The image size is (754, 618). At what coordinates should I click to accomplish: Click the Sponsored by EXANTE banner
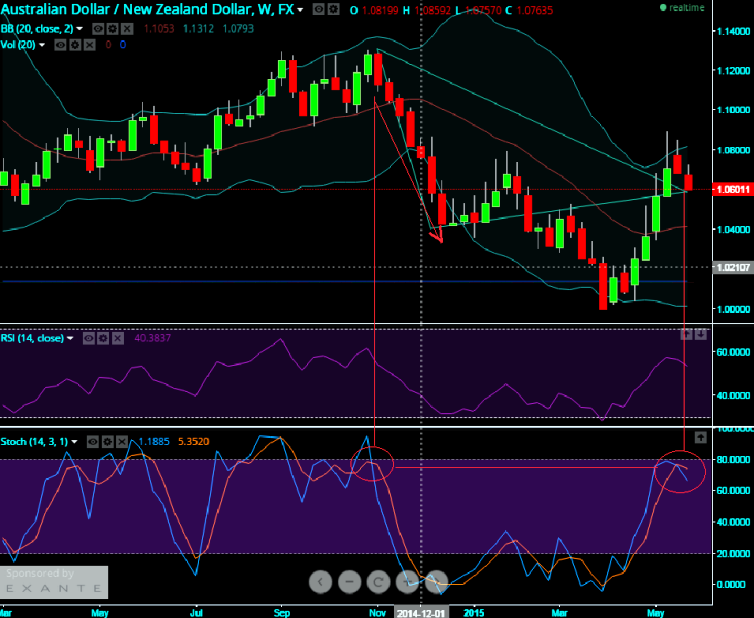pyautogui.click(x=54, y=582)
